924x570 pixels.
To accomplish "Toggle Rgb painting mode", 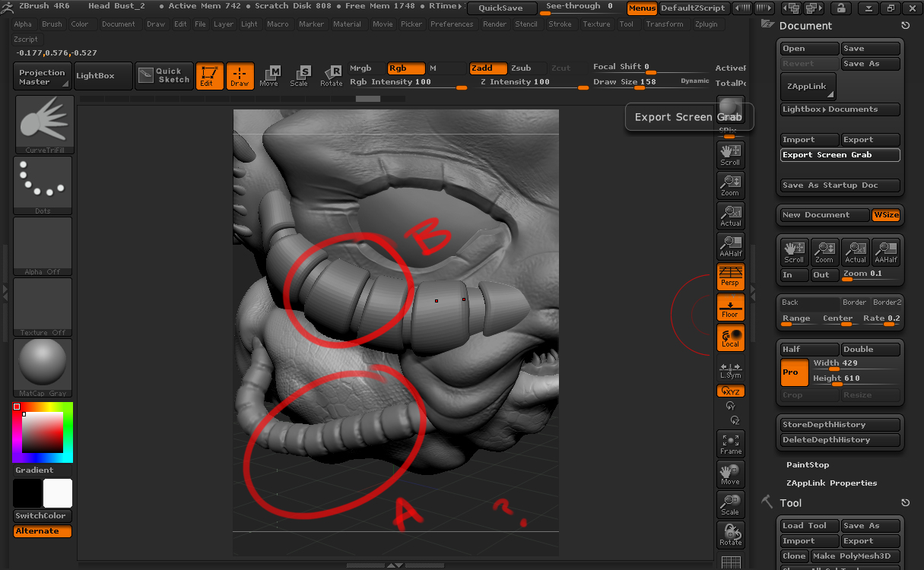I will (405, 68).
